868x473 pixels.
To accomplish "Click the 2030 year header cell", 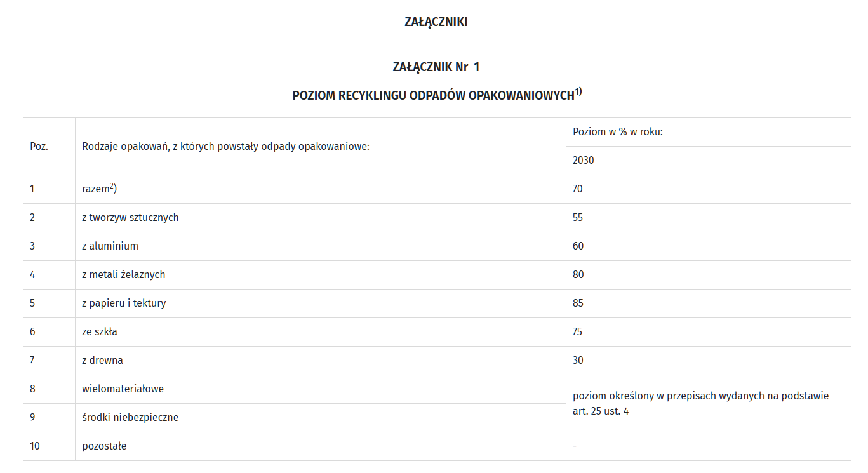I will [584, 161].
